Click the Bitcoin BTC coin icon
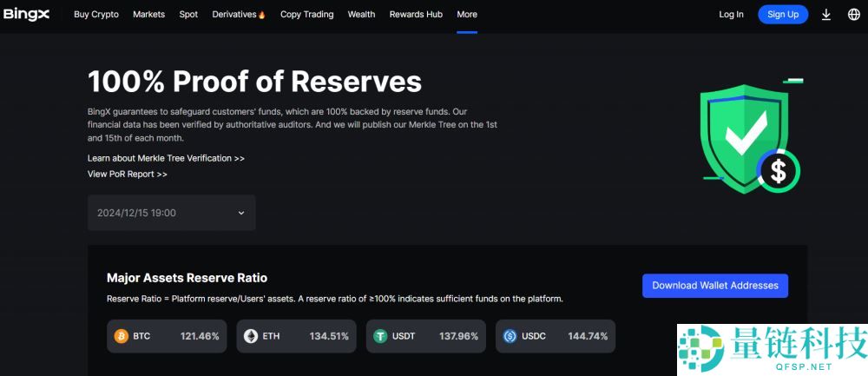Viewport: 868px width, 376px height. 122,336
